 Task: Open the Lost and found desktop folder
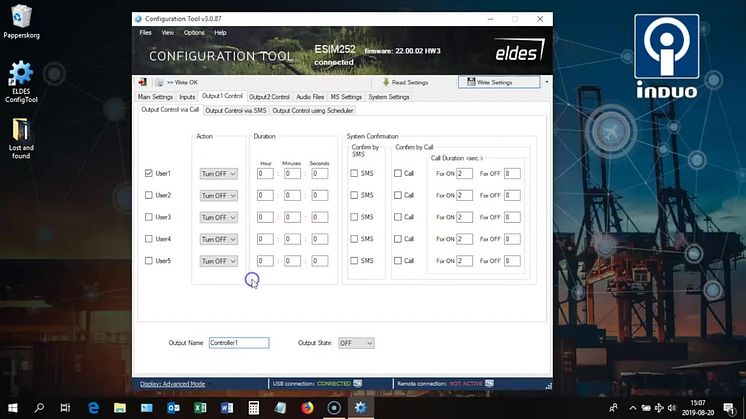click(21, 138)
